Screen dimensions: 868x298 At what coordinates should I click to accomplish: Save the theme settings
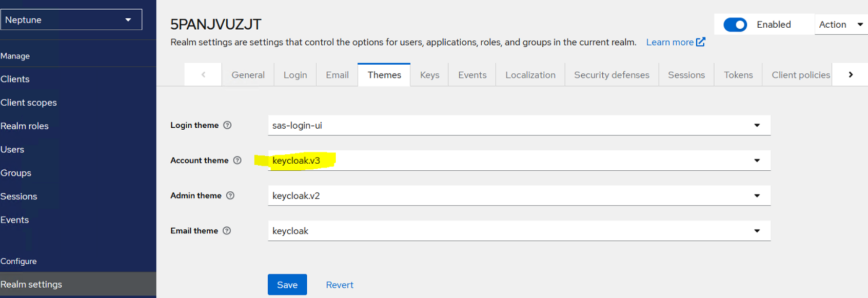(287, 285)
